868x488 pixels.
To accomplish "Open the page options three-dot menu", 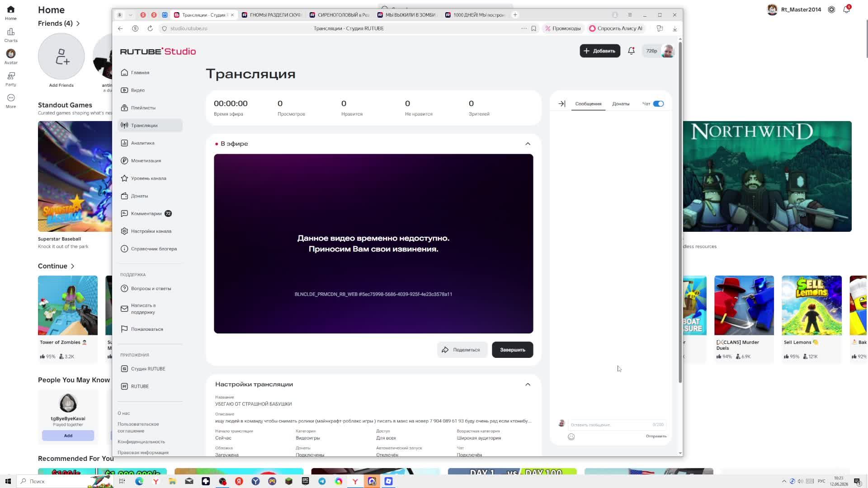I will click(524, 28).
